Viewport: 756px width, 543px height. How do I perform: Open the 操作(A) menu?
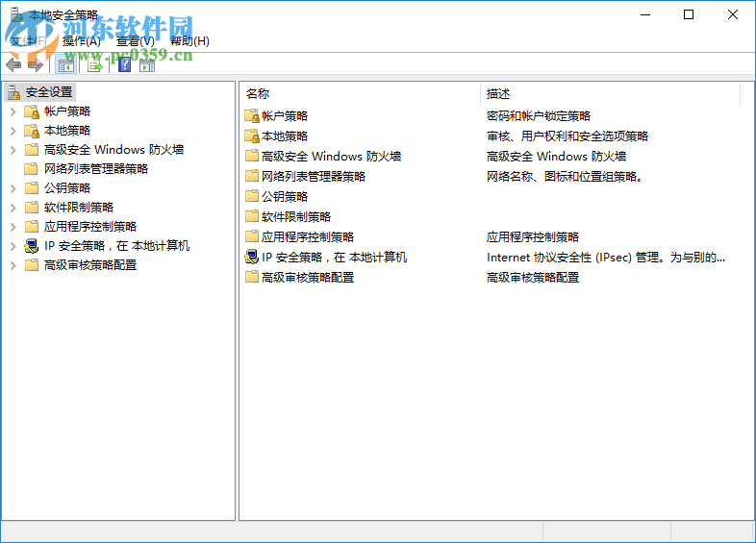[82, 41]
